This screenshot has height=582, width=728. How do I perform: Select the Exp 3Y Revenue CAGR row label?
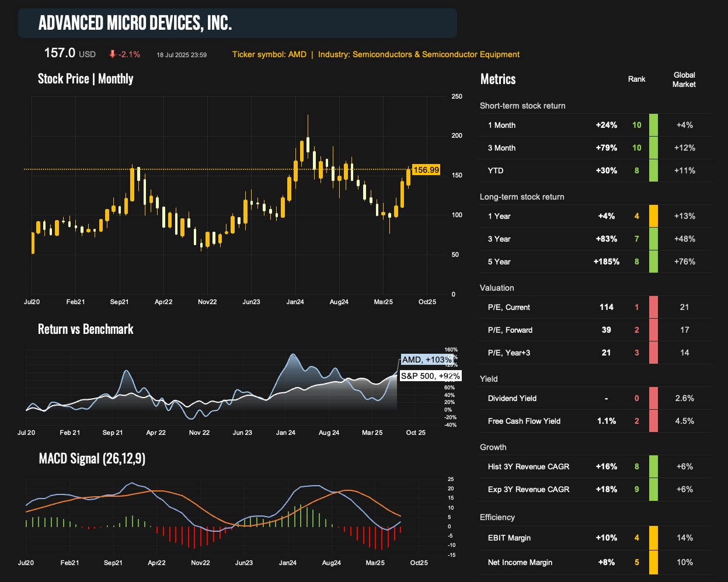[528, 489]
